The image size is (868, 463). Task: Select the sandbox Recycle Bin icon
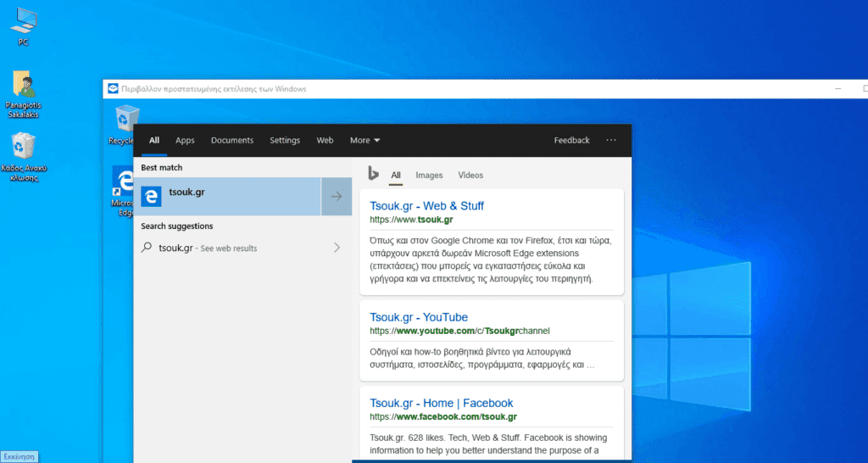click(x=122, y=126)
